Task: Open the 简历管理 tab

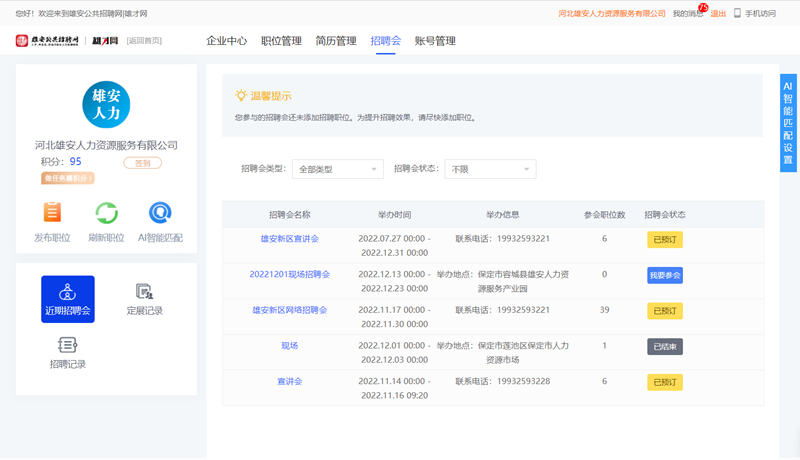Action: pos(335,41)
